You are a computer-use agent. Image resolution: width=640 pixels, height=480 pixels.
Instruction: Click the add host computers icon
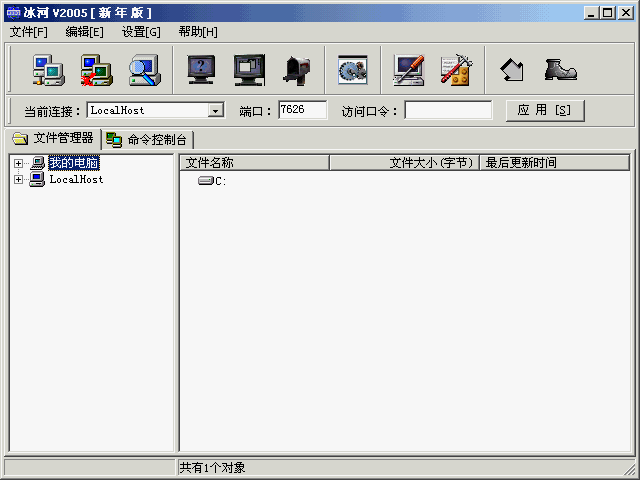point(48,69)
